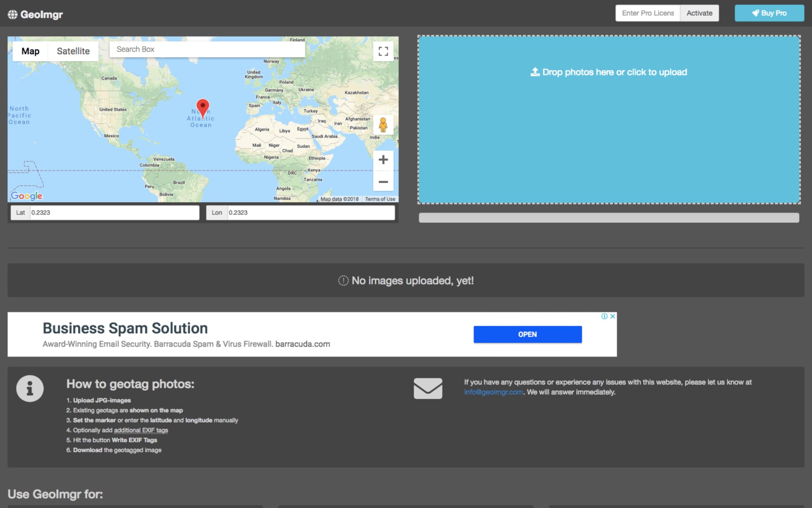The image size is (812, 508).
Task: Click the rocket icon on Buy Pro
Action: (755, 13)
